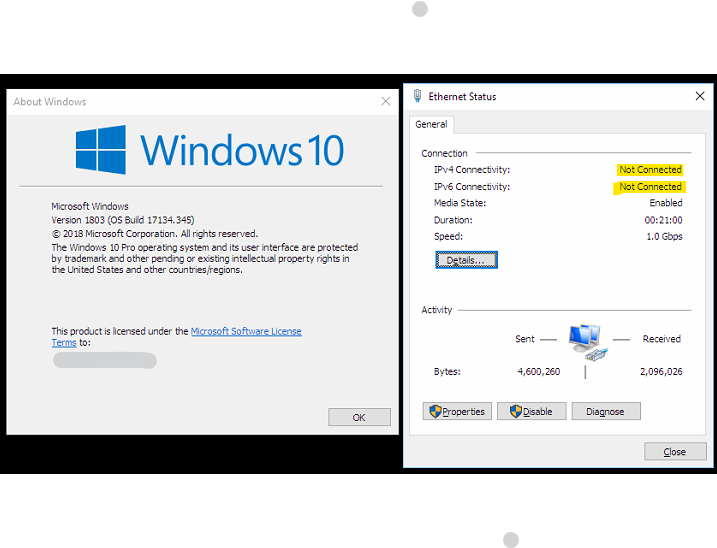This screenshot has width=717, height=548.
Task: Click the Media State 'Enabled' value
Action: point(666,203)
